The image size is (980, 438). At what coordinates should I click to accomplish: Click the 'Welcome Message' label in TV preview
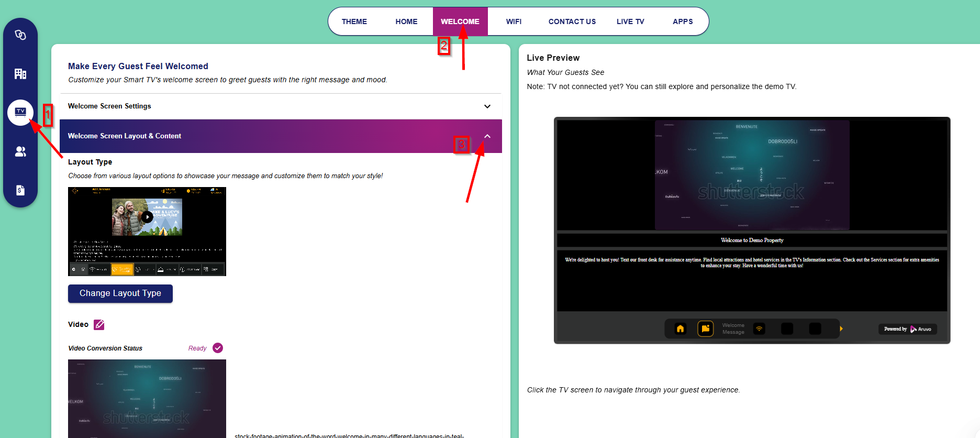click(733, 329)
